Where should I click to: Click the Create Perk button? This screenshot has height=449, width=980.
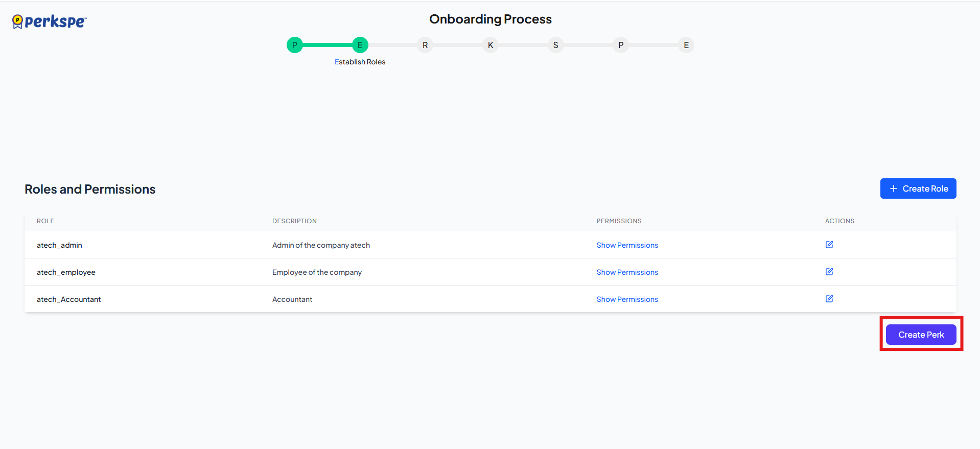pos(921,335)
